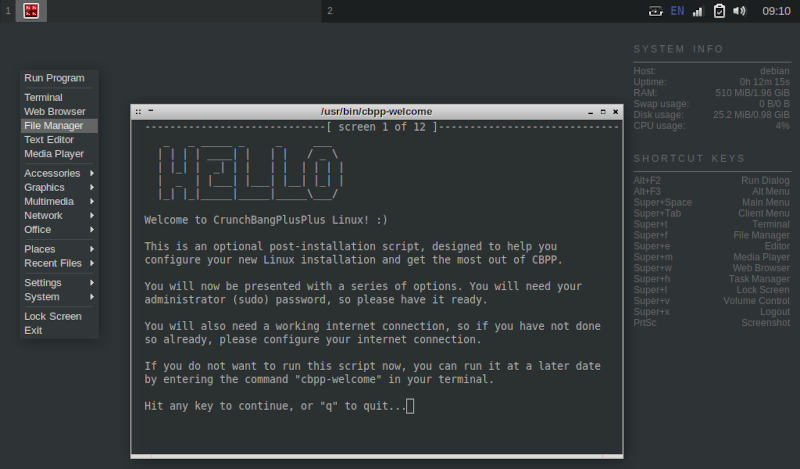Image resolution: width=800 pixels, height=469 pixels.
Task: Click the 'Super+Tab Client Menu' shortcut row
Action: (x=711, y=213)
